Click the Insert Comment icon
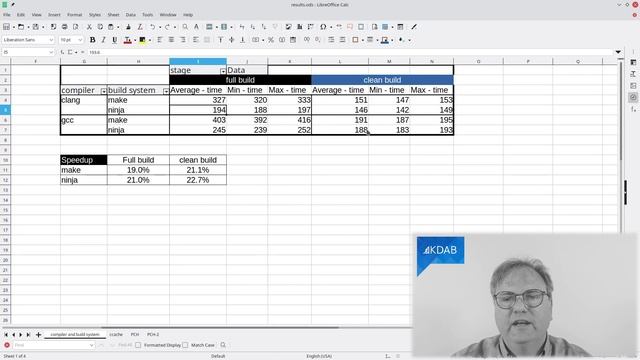 350,27
